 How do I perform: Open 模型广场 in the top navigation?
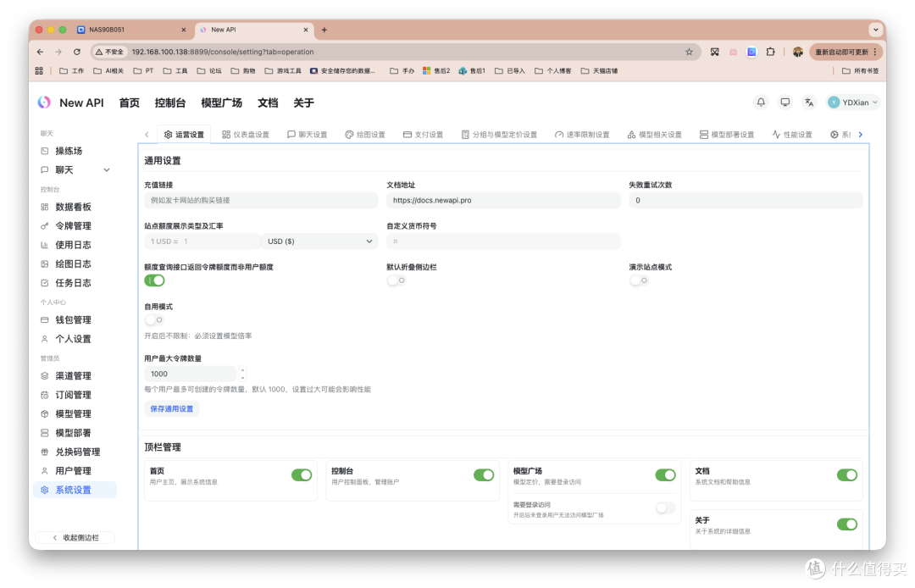(x=222, y=103)
